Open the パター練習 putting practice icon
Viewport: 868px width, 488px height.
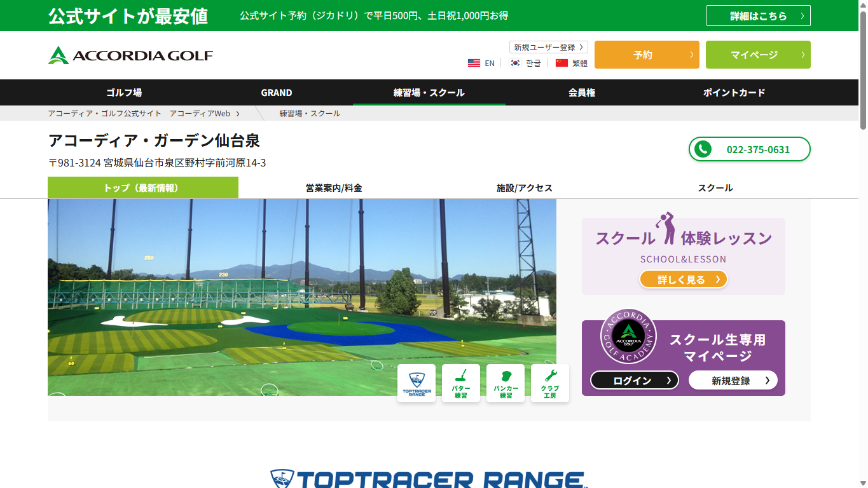point(461,383)
